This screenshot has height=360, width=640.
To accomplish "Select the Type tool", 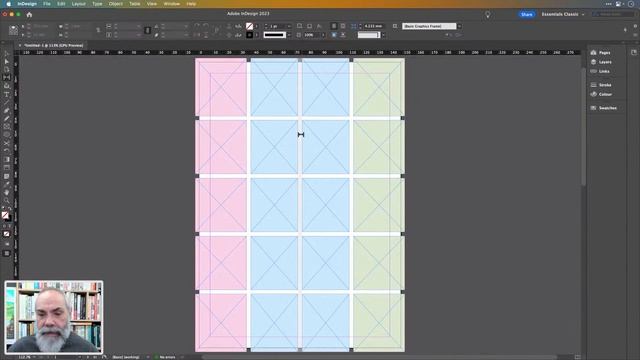I will 7,94.
